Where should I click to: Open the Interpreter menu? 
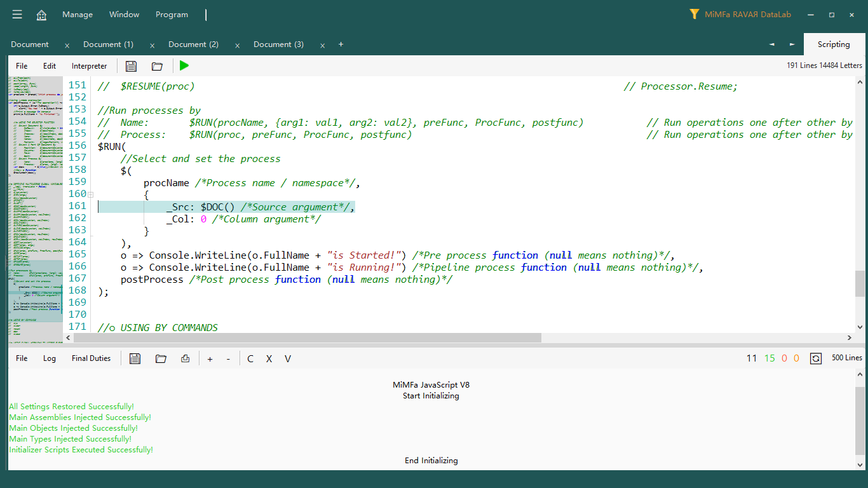[x=89, y=66]
